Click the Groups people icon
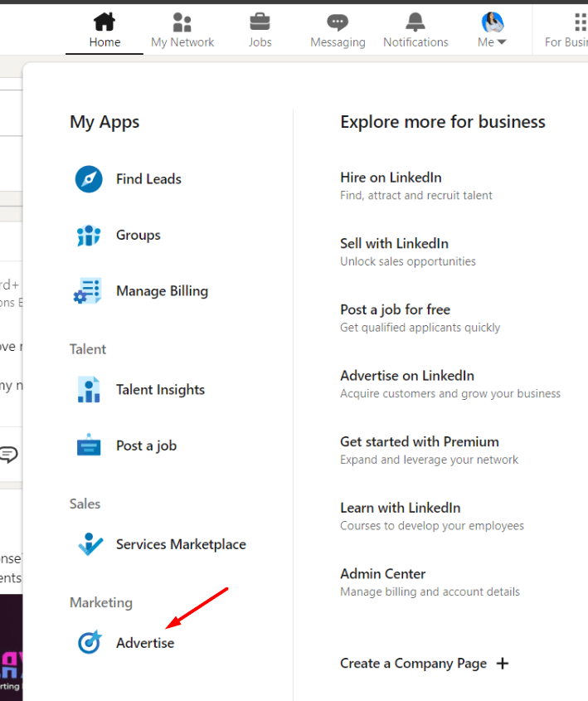The image size is (588, 701). (89, 235)
